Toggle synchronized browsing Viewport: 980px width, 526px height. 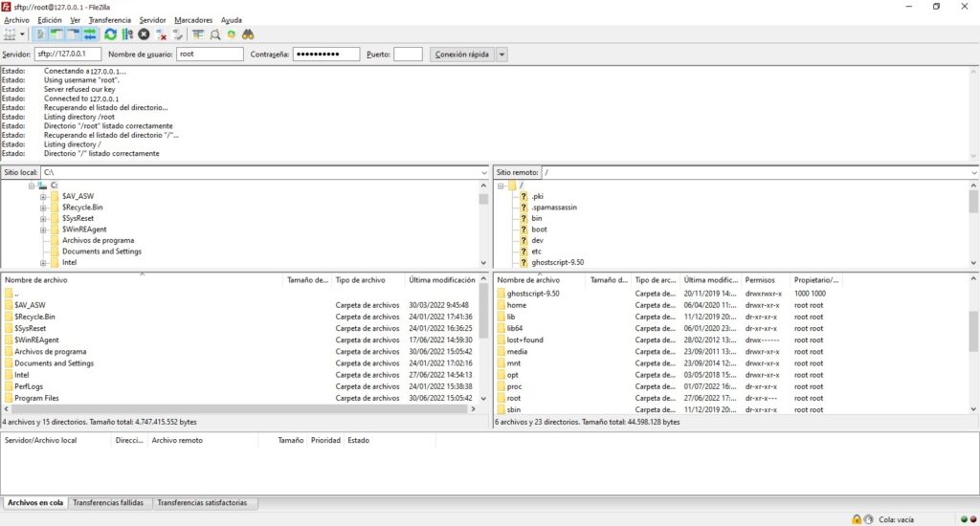point(232,34)
